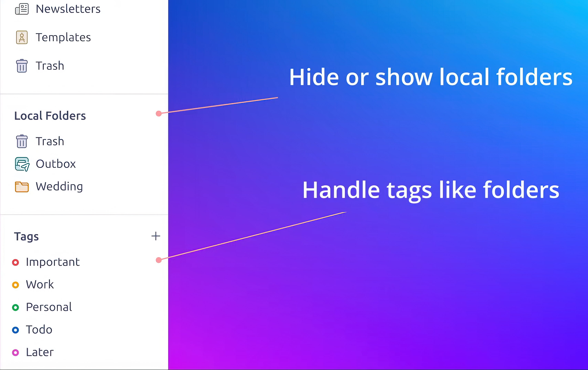Image resolution: width=588 pixels, height=370 pixels.
Task: Click top-level Trash icon in sidebar
Action: point(21,65)
